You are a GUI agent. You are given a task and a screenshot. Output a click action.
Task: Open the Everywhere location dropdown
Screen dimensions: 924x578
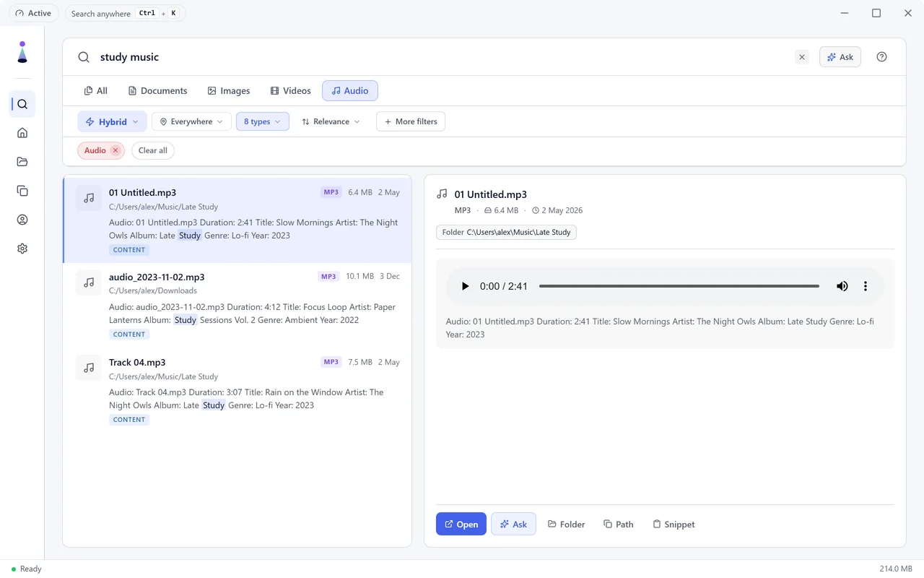[x=191, y=121]
